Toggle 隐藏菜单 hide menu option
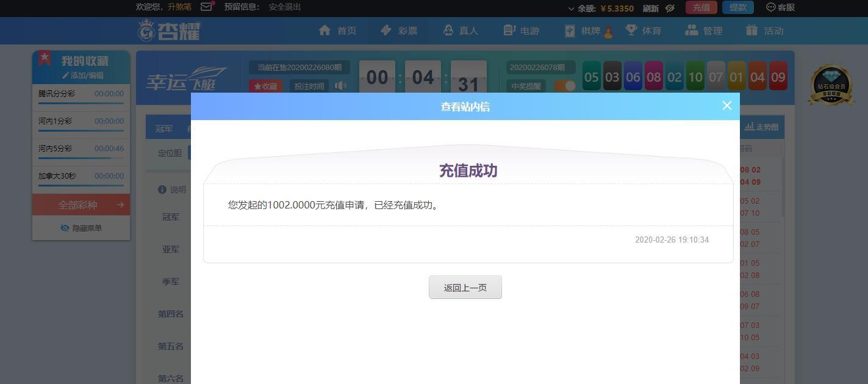 (x=81, y=228)
